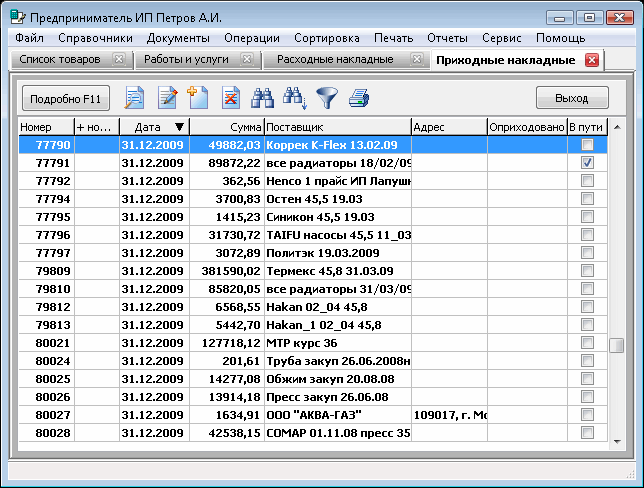This screenshot has height=488, width=644.
Task: Click the add new document icon
Action: click(x=197, y=98)
